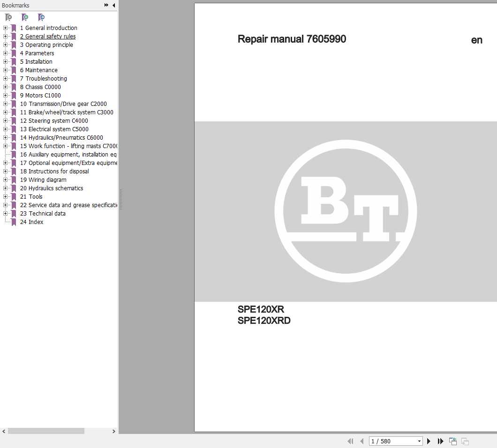Collapse the Bookmarks sidebar with the left-pointing arrow
This screenshot has width=497, height=448.
click(x=113, y=5)
